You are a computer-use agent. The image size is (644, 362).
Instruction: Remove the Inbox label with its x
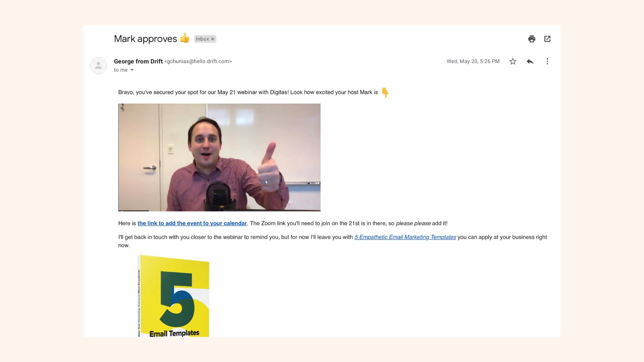(212, 39)
